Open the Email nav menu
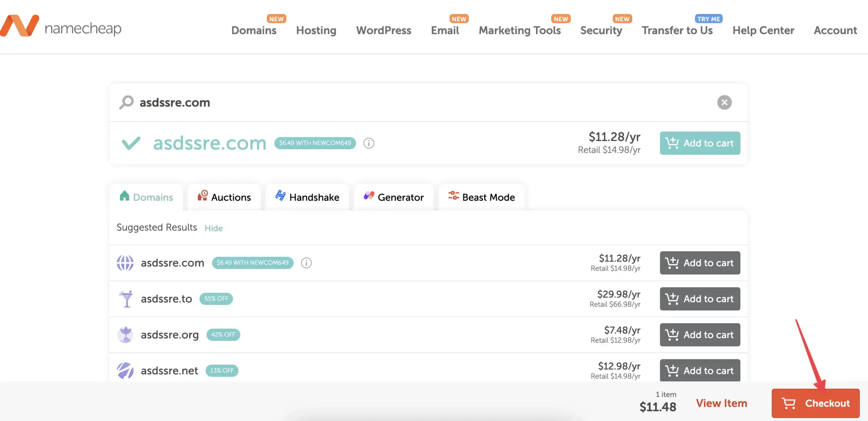Viewport: 868px width, 421px height. tap(445, 30)
